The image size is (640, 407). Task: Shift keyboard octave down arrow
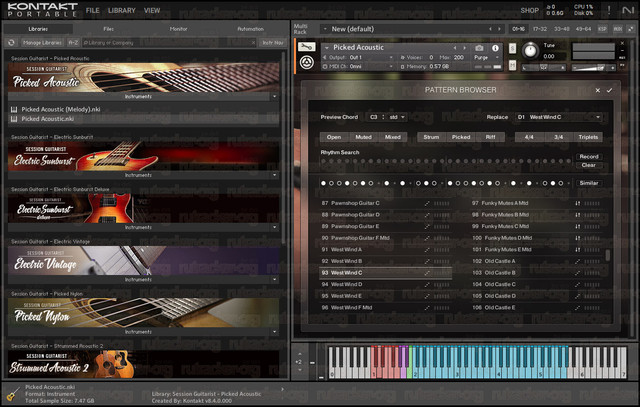300,370
